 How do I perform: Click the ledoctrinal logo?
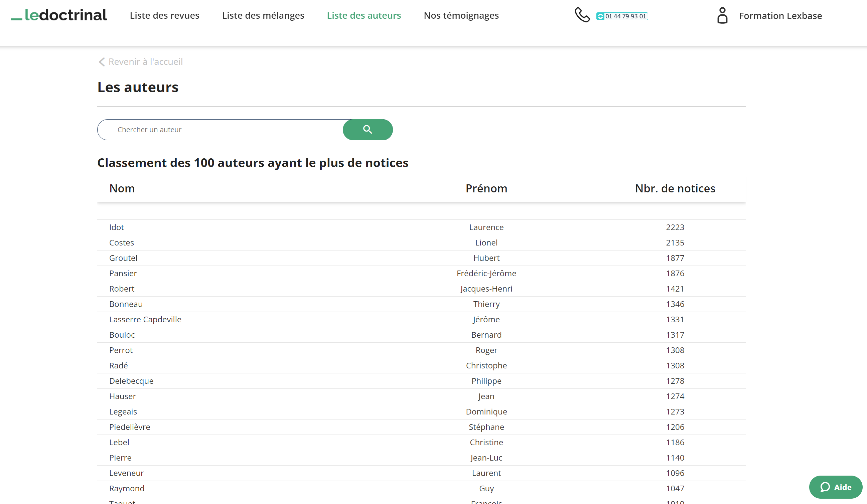[x=59, y=15]
